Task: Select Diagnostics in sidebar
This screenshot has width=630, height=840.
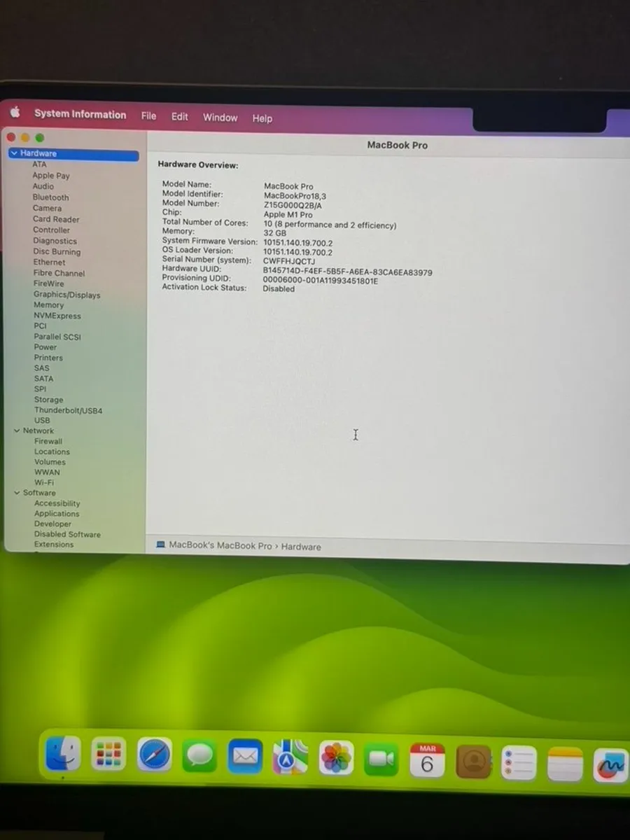Action: click(55, 241)
